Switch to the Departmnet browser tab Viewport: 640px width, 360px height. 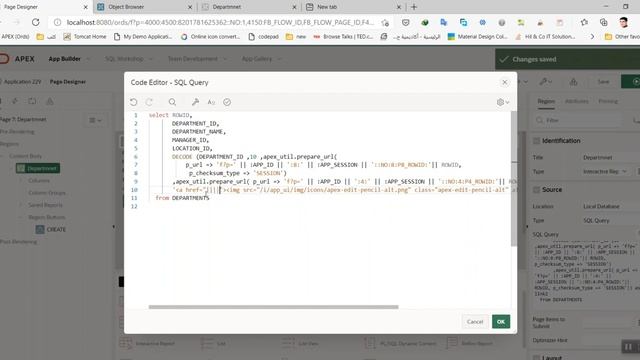click(249, 7)
